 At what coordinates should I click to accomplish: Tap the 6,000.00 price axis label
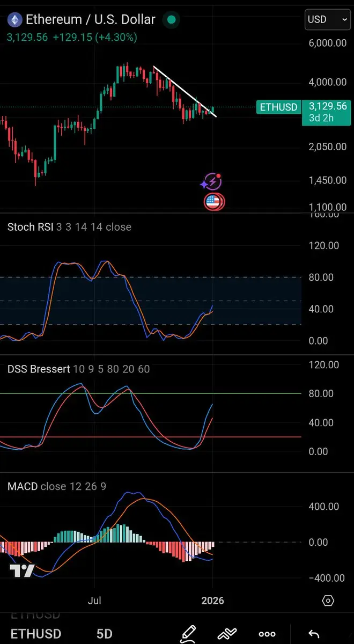pyautogui.click(x=327, y=43)
